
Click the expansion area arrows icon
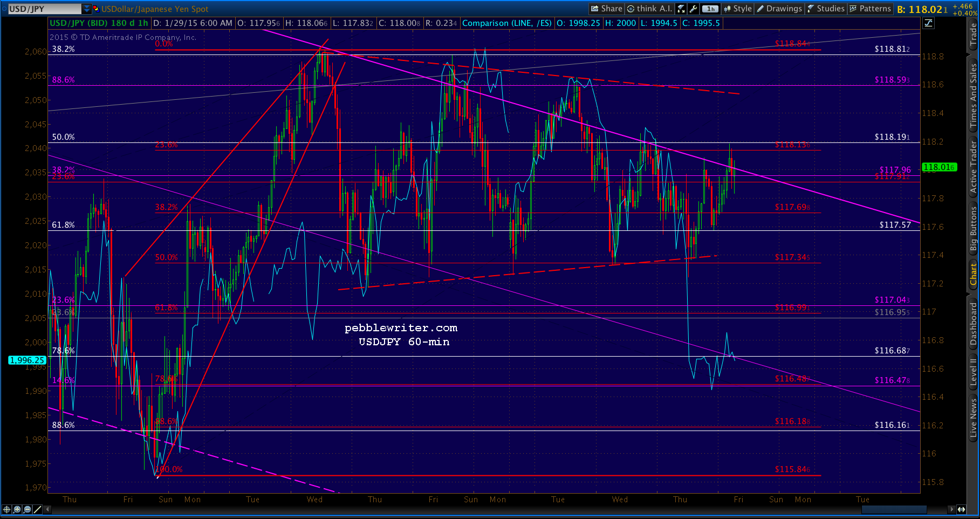point(961,509)
